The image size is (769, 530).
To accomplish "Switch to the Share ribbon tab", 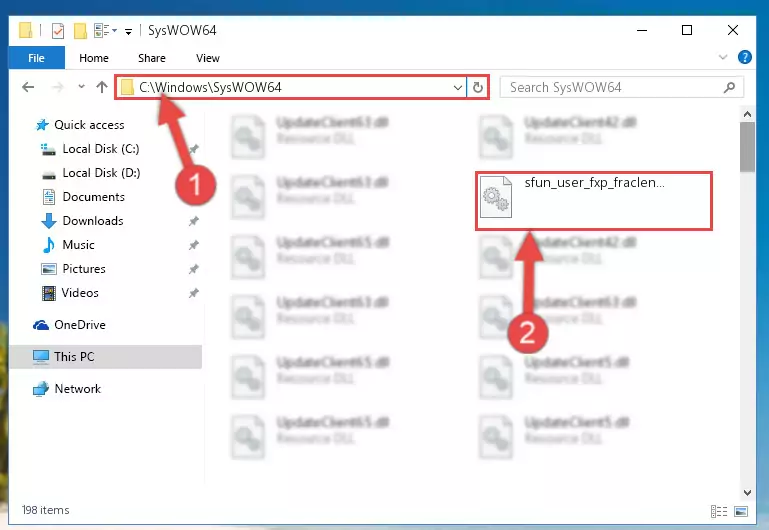I will 152,58.
